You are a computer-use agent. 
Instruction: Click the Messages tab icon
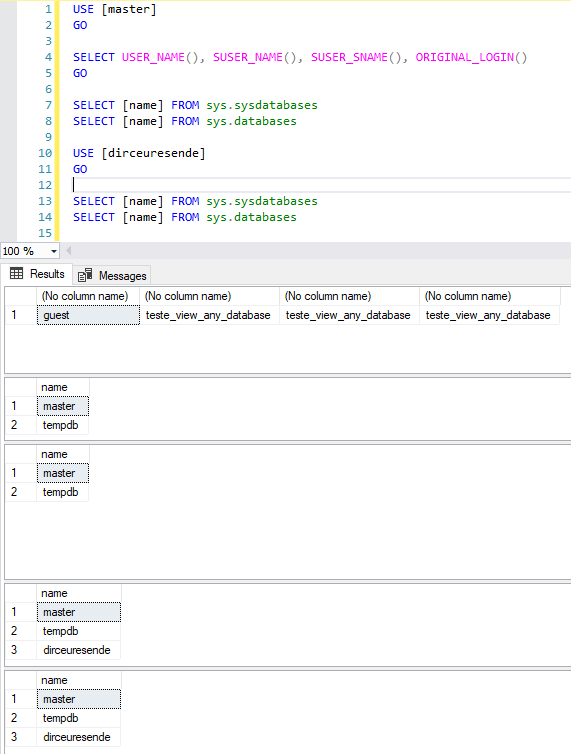coord(85,275)
